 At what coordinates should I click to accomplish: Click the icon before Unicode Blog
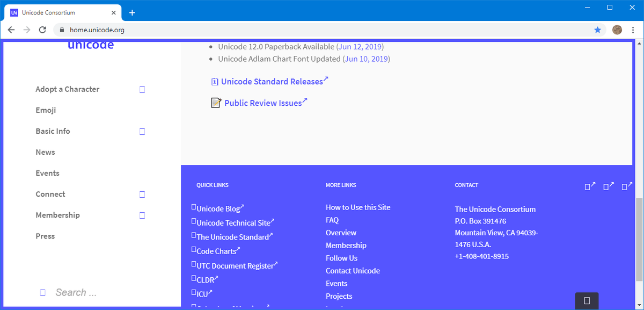pos(194,207)
